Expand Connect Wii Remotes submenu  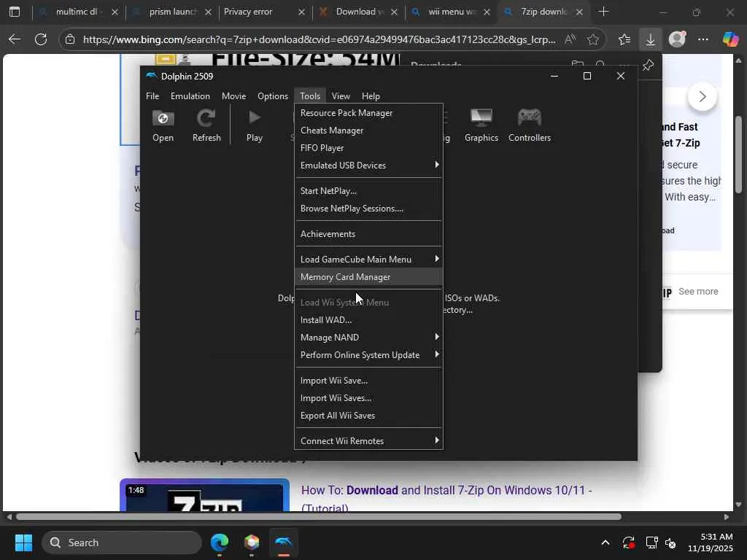point(368,441)
